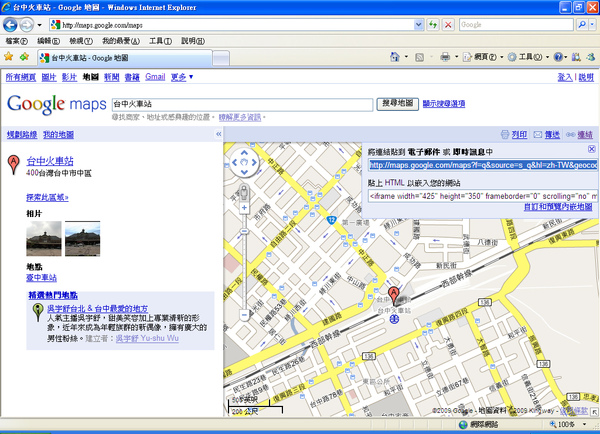
Task: Click the browser Back arrow button
Action: click(x=10, y=25)
